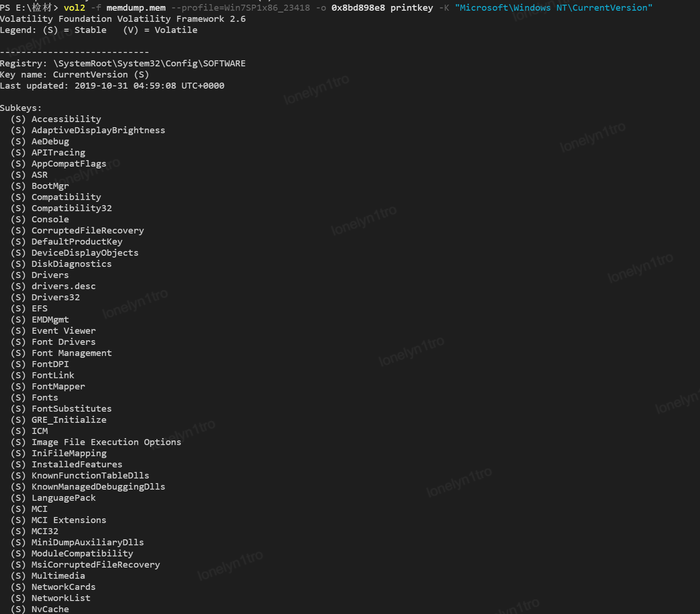Click the memdump.mem filename argument

136,8
